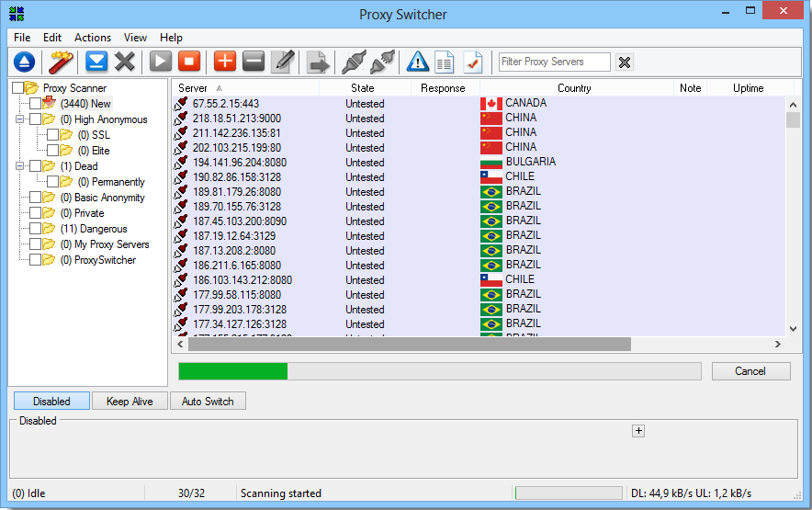Click the gray X delete icon in toolbar
The image size is (812, 510).
125,62
